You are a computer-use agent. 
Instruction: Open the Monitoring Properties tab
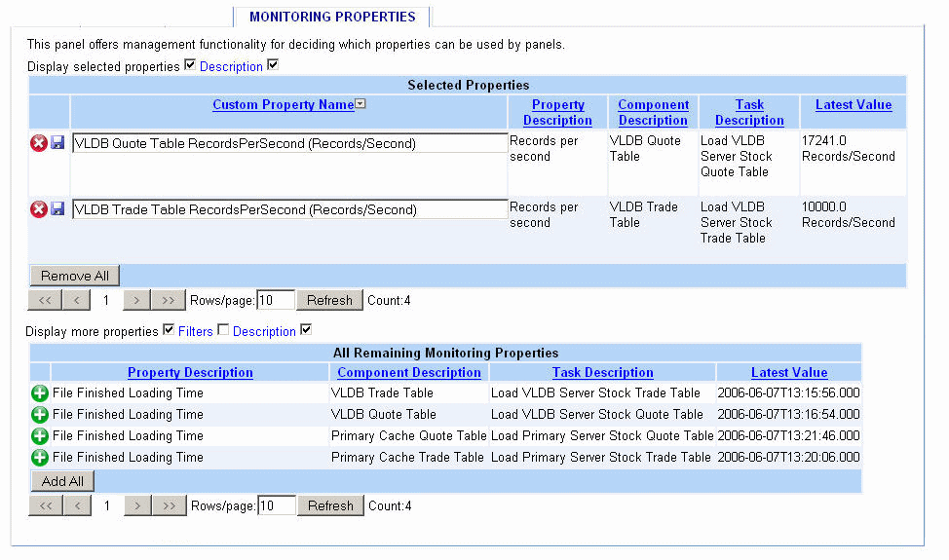(332, 17)
